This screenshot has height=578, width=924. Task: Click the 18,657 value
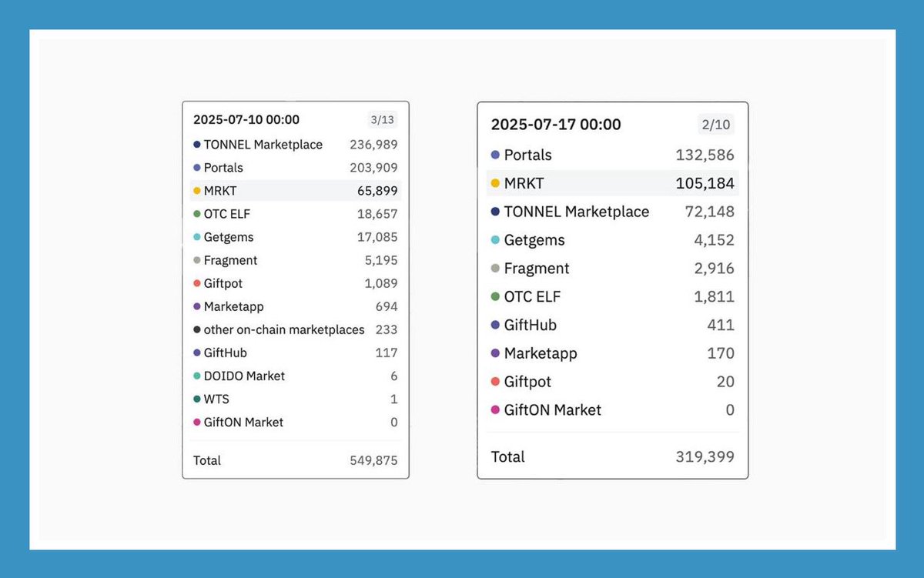pos(377,214)
